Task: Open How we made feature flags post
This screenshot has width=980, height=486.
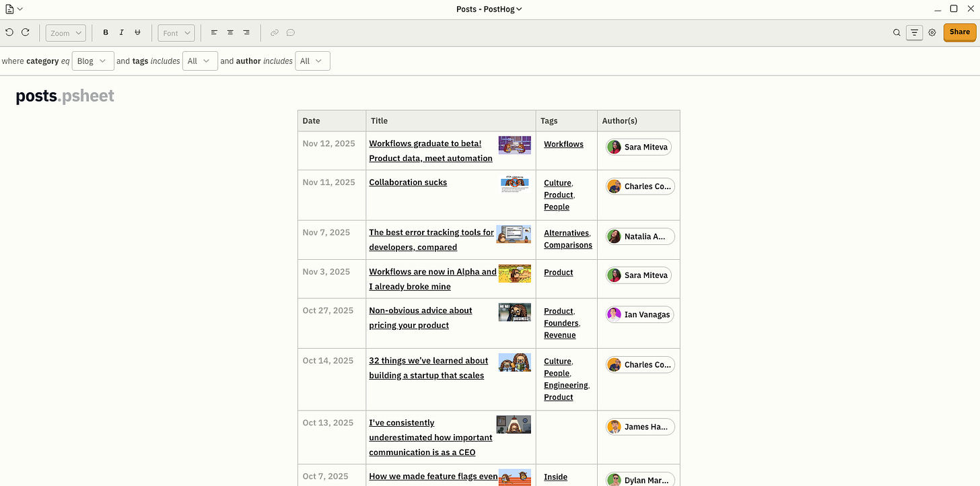Action: [x=433, y=477]
